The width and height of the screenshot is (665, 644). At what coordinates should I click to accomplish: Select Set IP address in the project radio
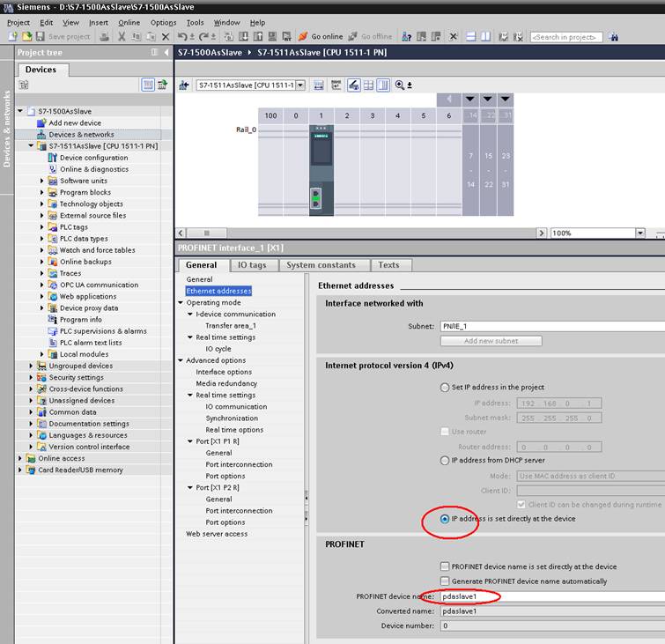point(445,388)
